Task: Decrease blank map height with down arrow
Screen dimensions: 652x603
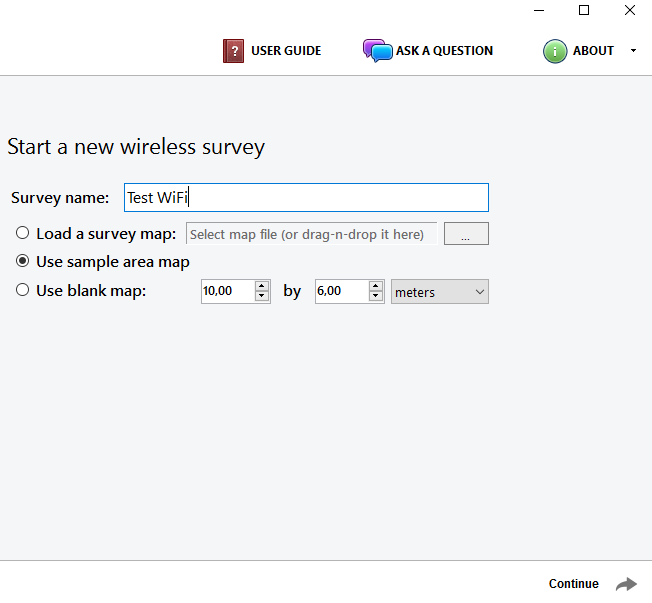Action: coord(375,296)
